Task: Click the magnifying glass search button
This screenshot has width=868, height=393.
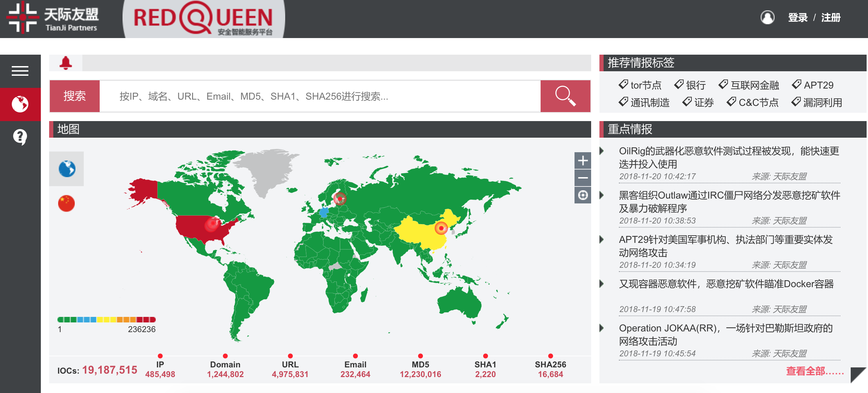Action: [x=565, y=96]
